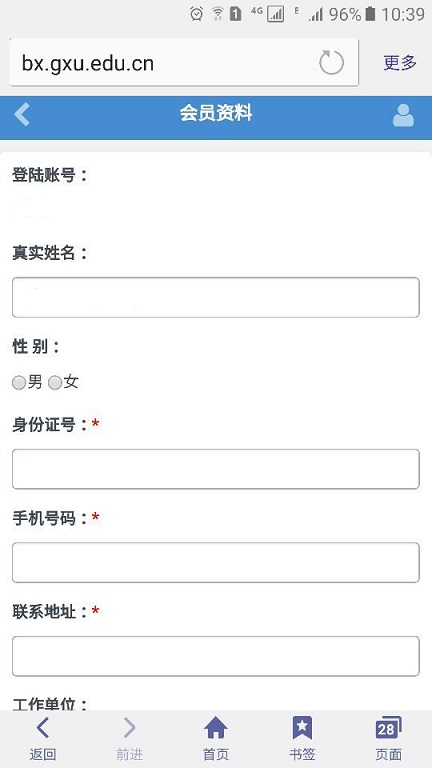Open the user profile icon in header

(403, 116)
